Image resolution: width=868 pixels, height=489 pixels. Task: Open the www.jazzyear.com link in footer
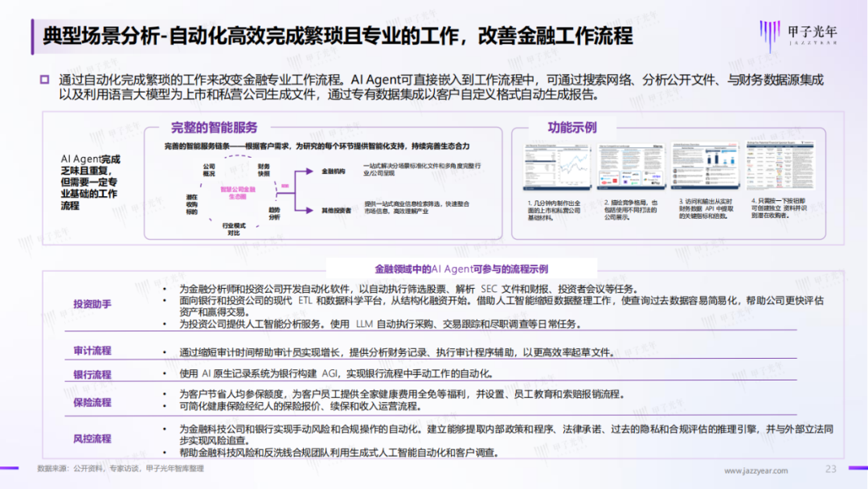click(x=755, y=471)
